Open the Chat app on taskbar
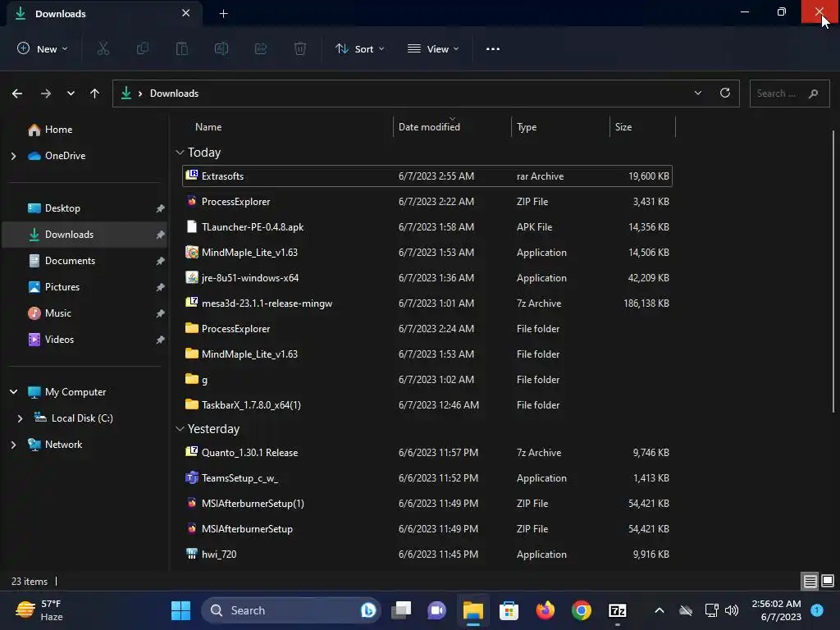Screen dimensions: 840x630 point(436,610)
